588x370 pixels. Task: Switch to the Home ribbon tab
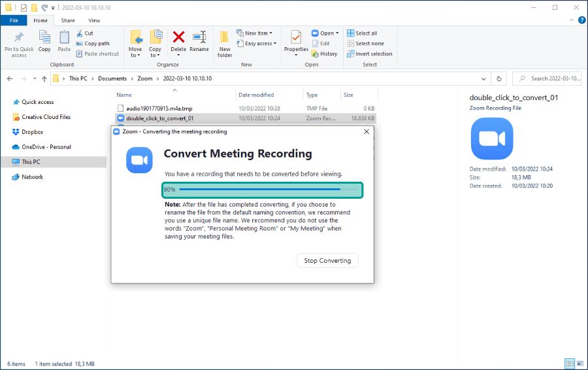pos(41,20)
